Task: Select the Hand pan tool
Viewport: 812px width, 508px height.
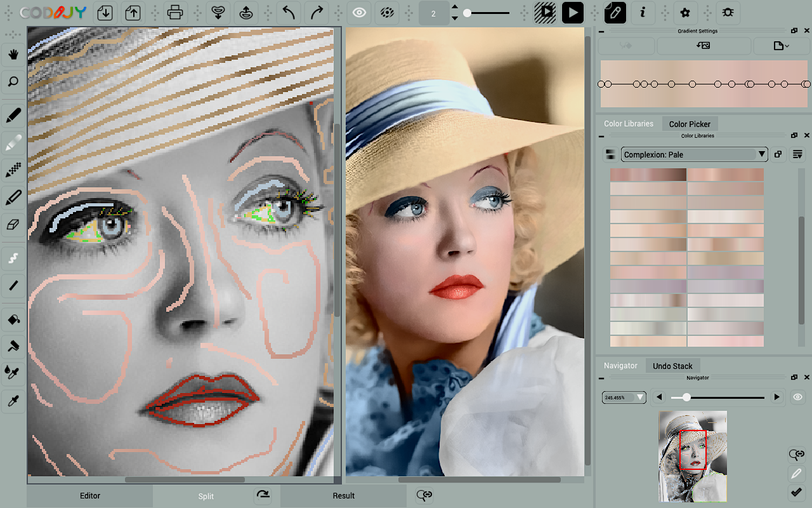Action: pos(13,55)
